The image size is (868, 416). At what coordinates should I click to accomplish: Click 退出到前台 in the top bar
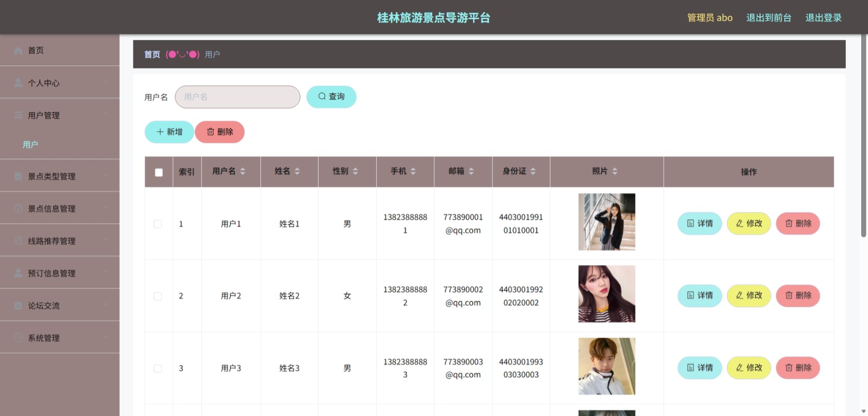click(x=769, y=18)
